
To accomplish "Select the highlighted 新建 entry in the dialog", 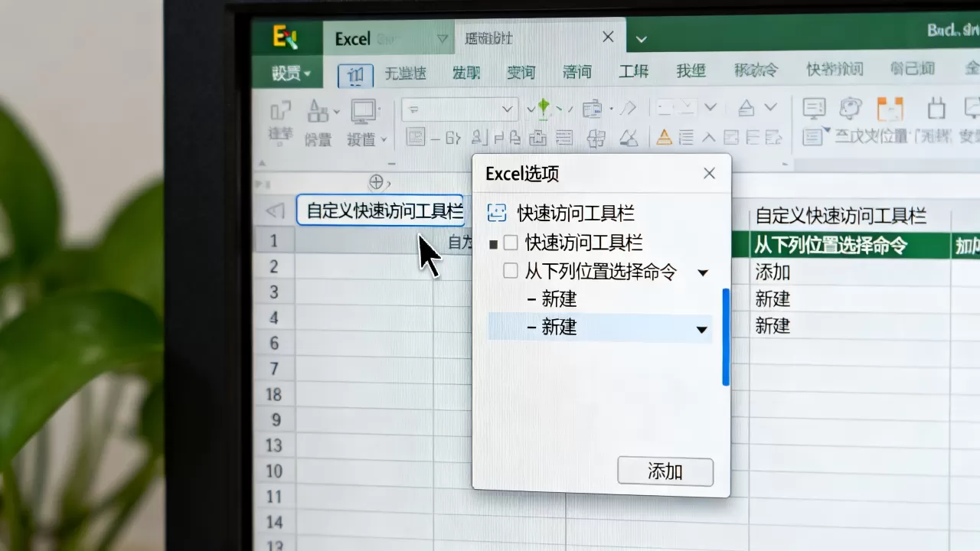I will click(600, 328).
